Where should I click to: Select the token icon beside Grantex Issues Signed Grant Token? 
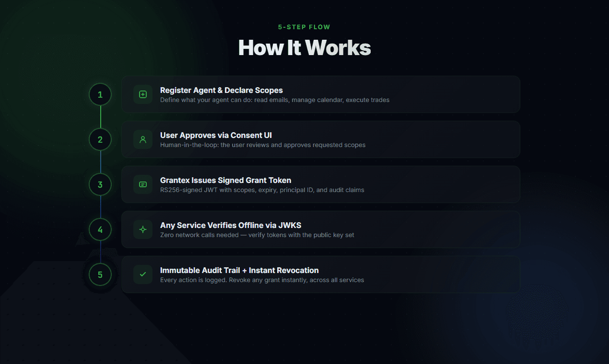(142, 184)
